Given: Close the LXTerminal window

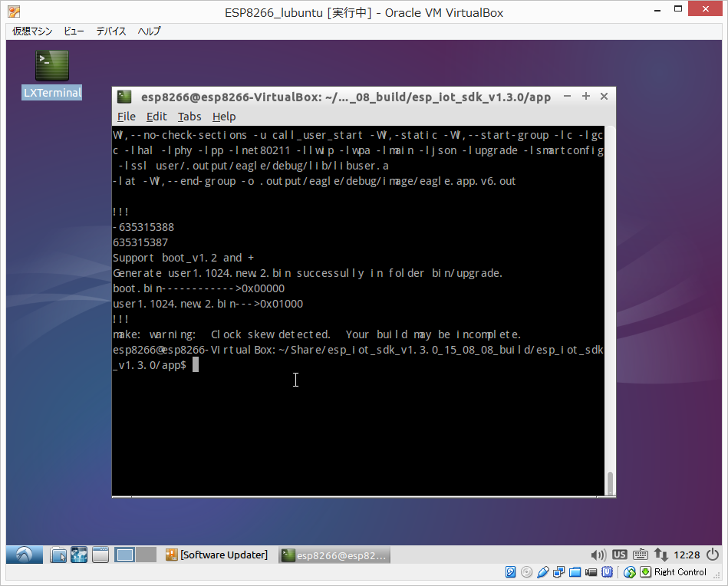Looking at the screenshot, I should [604, 96].
